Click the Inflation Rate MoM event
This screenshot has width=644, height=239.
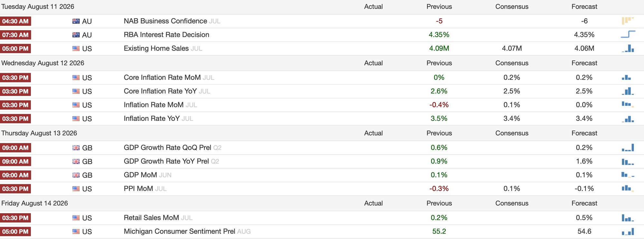point(154,105)
